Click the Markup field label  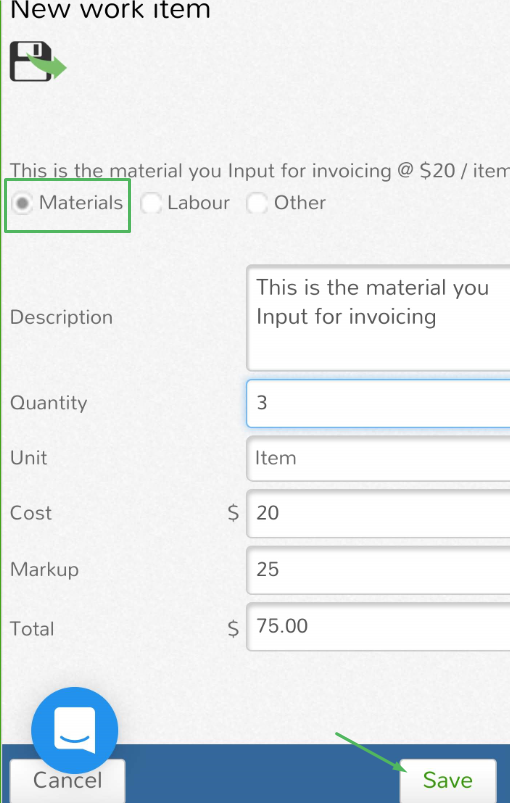click(45, 569)
